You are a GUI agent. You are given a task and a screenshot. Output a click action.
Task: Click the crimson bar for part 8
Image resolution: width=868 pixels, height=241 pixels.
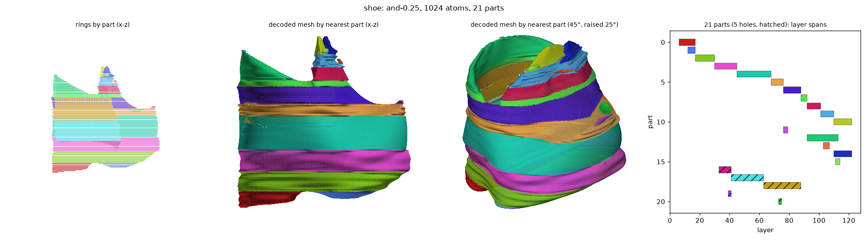point(814,106)
